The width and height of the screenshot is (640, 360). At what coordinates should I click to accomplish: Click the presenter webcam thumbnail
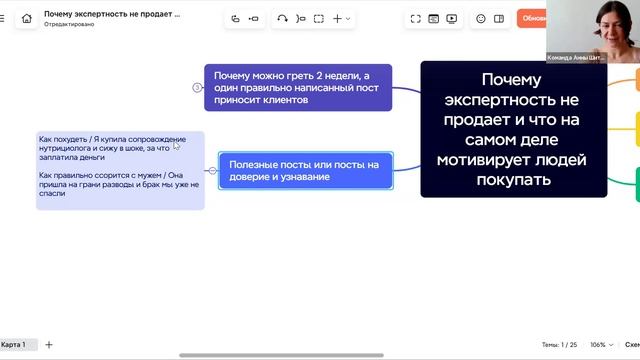coord(593,31)
